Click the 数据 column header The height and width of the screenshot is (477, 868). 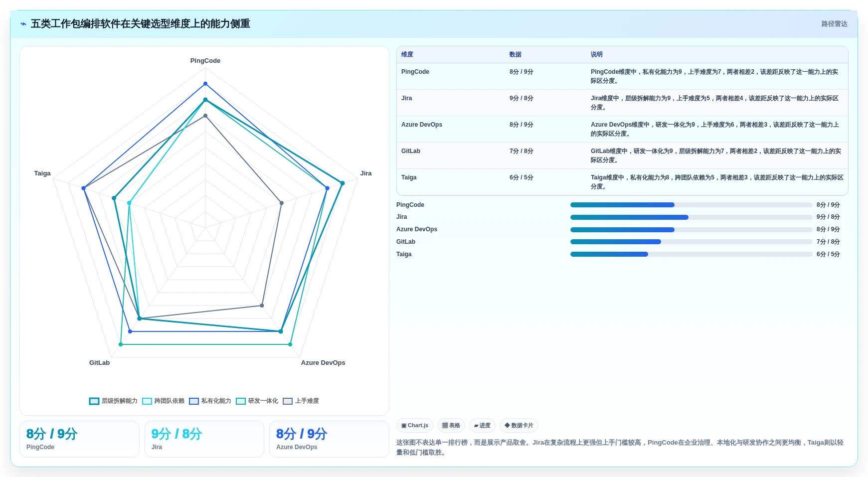point(516,55)
